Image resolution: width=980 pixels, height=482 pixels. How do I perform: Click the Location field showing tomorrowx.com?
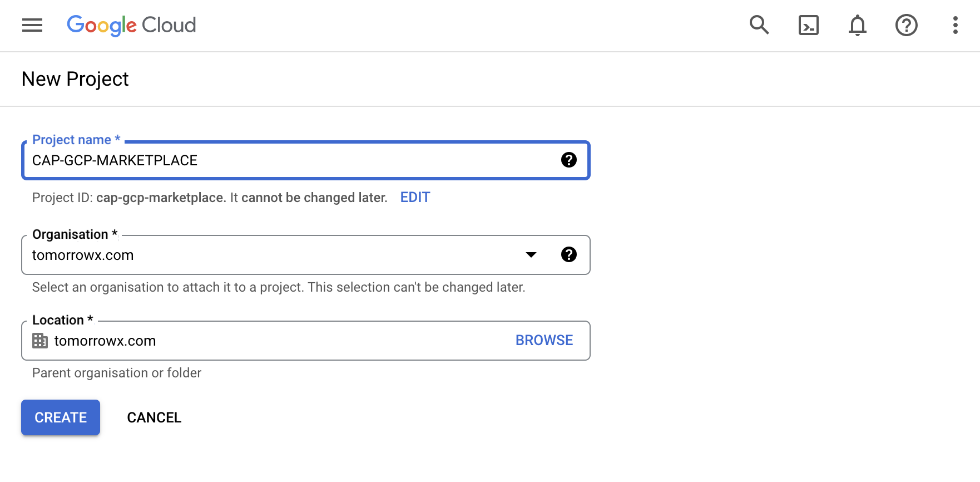[267, 341]
